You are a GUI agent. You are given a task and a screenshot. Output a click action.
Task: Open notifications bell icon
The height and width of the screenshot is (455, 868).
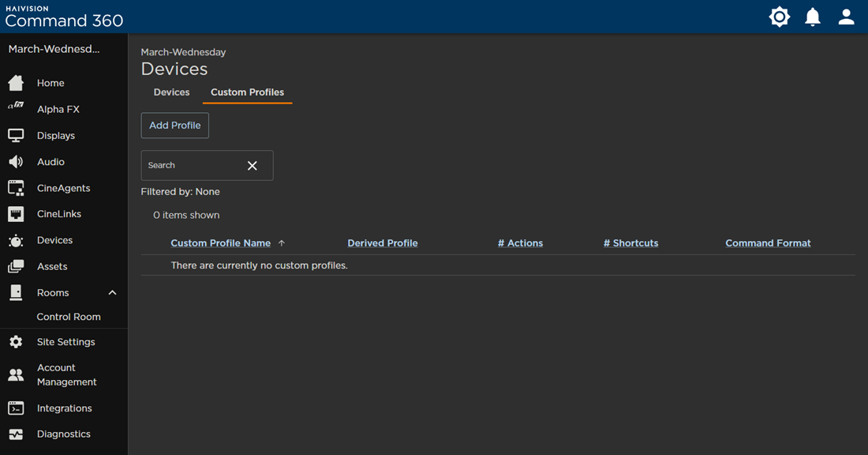point(813,17)
